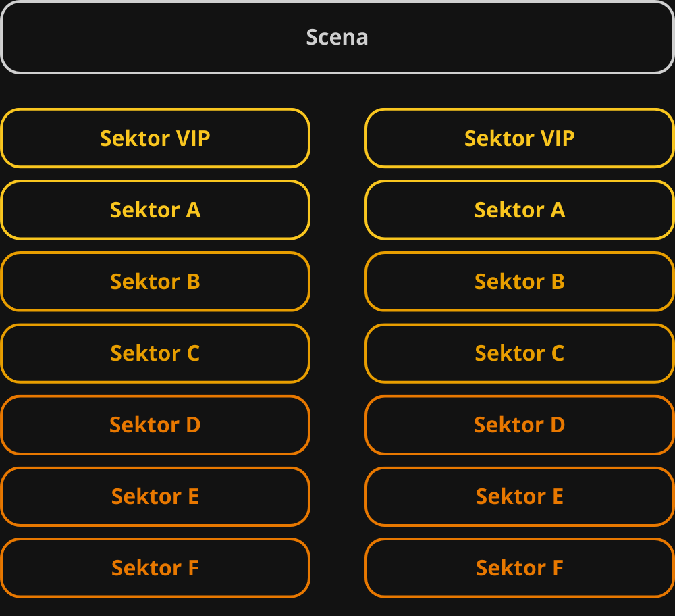Choose the left Sektor A
This screenshot has width=675, height=616.
155,210
